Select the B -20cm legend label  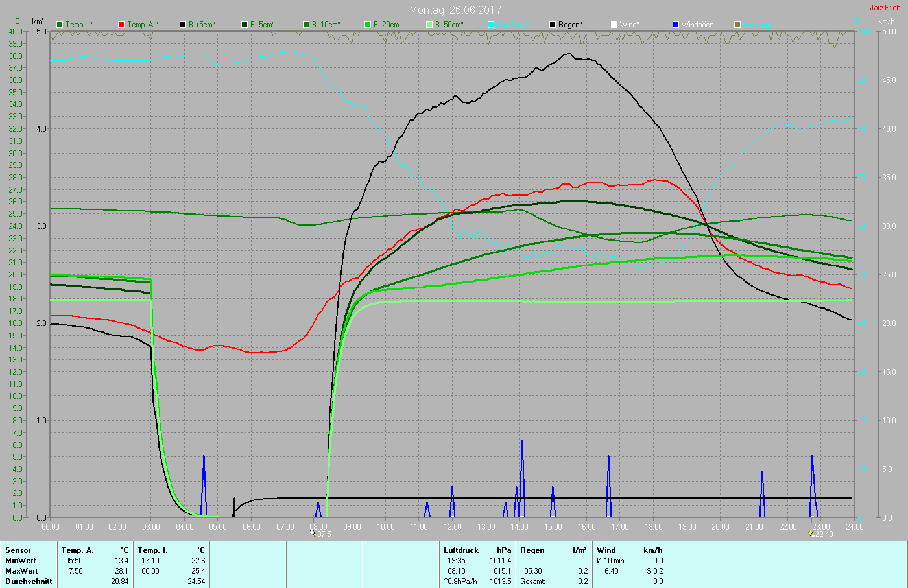388,25
